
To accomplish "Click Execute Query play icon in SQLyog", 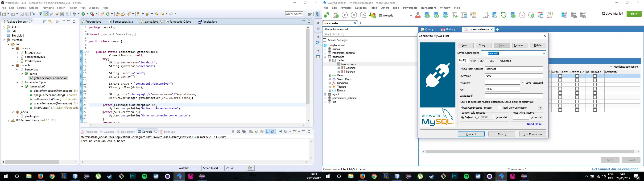I will coord(344,15).
